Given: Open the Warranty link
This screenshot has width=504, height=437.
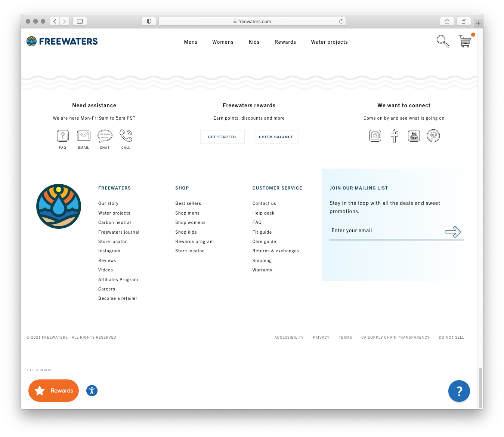Looking at the screenshot, I should pyautogui.click(x=262, y=270).
